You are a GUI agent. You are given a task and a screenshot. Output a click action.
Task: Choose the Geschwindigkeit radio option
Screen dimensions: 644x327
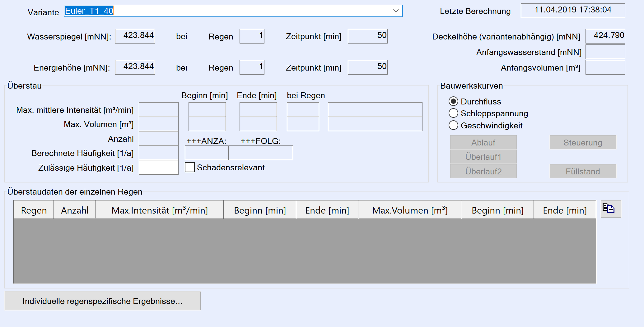pyautogui.click(x=453, y=125)
